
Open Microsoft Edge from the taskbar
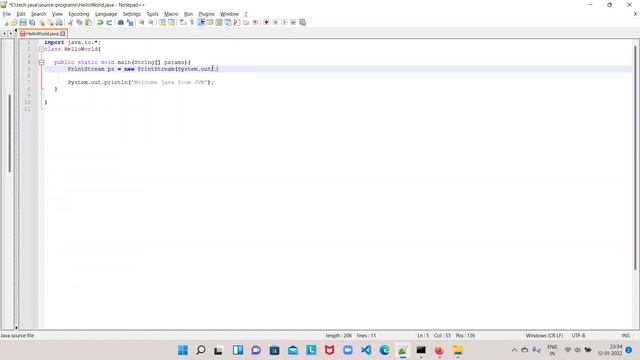click(x=384, y=350)
